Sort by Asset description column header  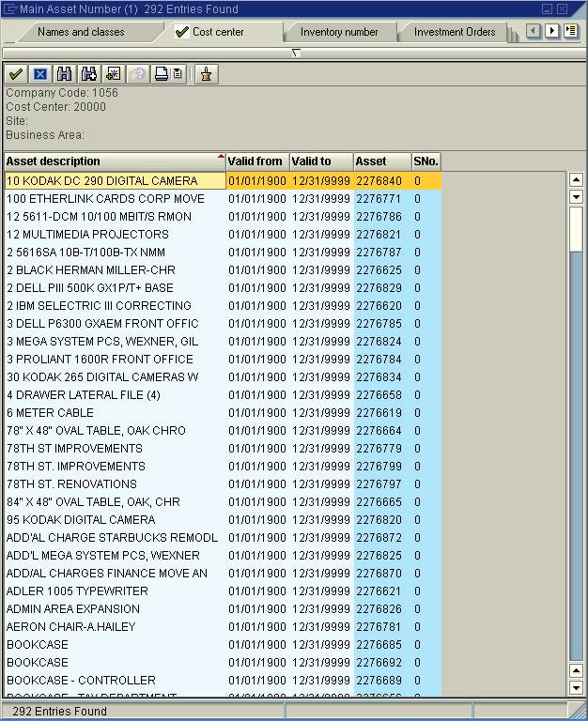coord(115,161)
